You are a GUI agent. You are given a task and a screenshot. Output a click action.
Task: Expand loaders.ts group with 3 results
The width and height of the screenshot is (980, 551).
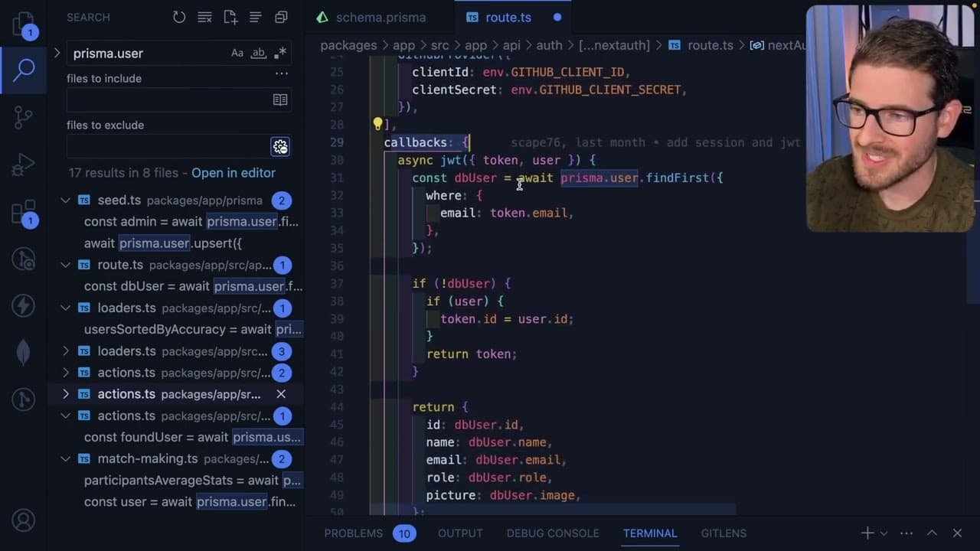(66, 351)
